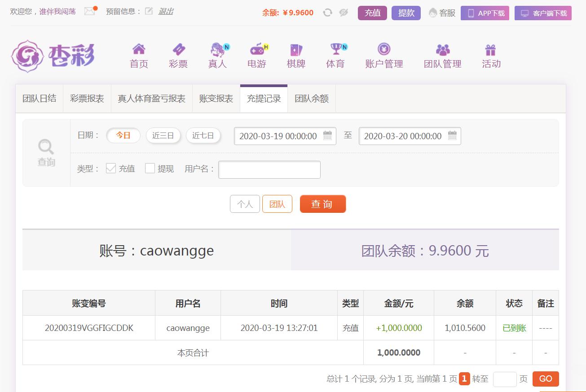Open end date calendar picker
The height and width of the screenshot is (392, 586).
(x=452, y=136)
